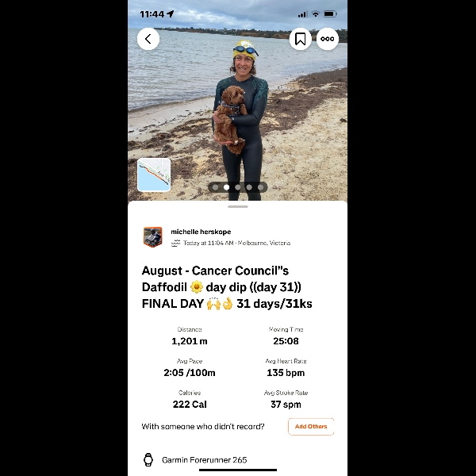Tap the Garmin watch device icon

(x=148, y=459)
